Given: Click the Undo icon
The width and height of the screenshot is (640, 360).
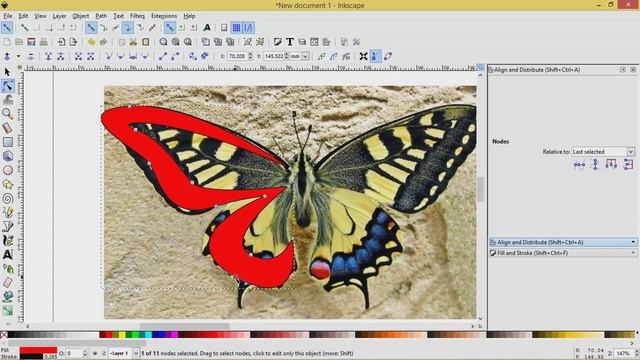Looking at the screenshot, I should click(91, 42).
